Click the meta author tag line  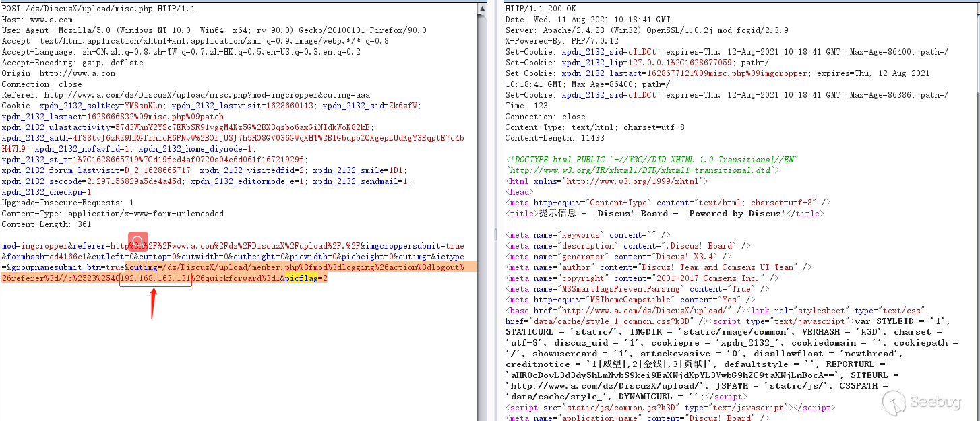658,267
